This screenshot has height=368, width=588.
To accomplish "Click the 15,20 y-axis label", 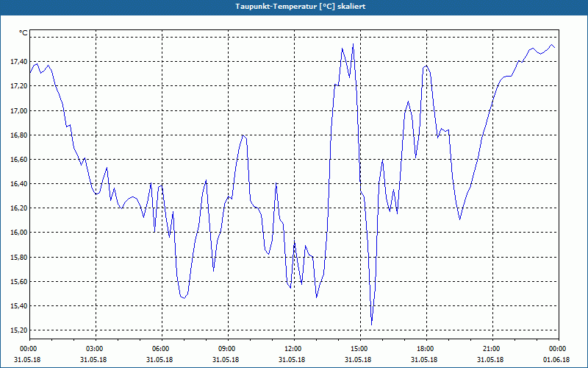I will click(19, 330).
